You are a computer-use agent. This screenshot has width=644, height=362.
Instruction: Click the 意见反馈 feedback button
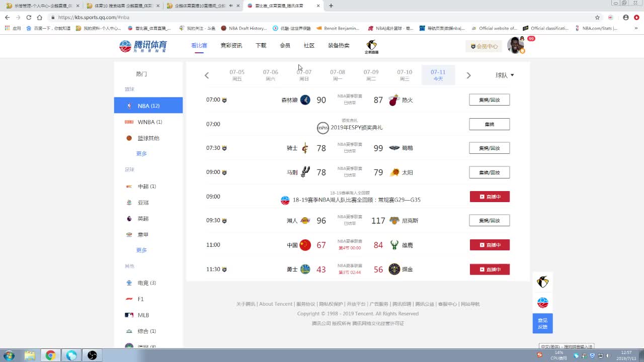click(x=542, y=323)
